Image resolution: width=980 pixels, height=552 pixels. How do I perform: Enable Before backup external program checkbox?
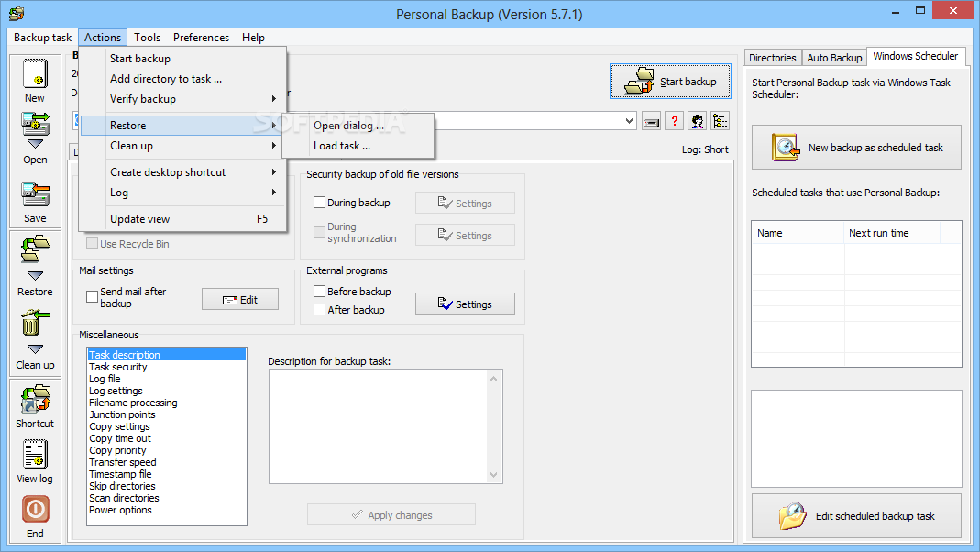pos(319,292)
